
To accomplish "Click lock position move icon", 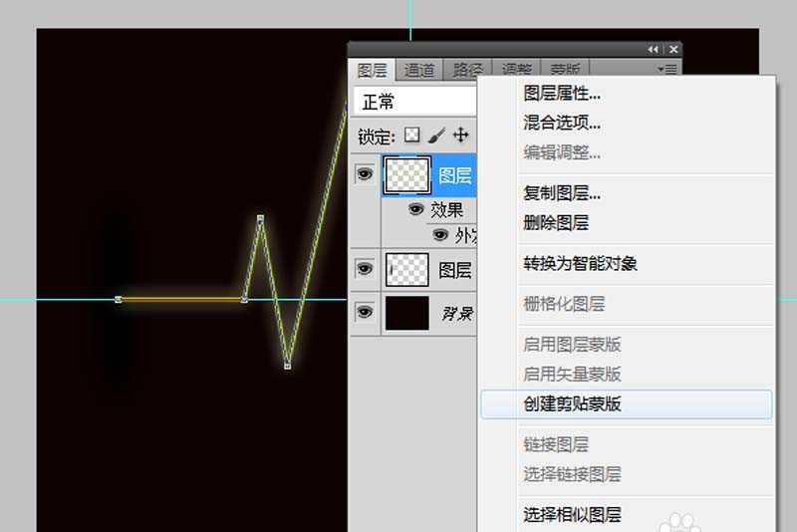I will click(x=460, y=135).
